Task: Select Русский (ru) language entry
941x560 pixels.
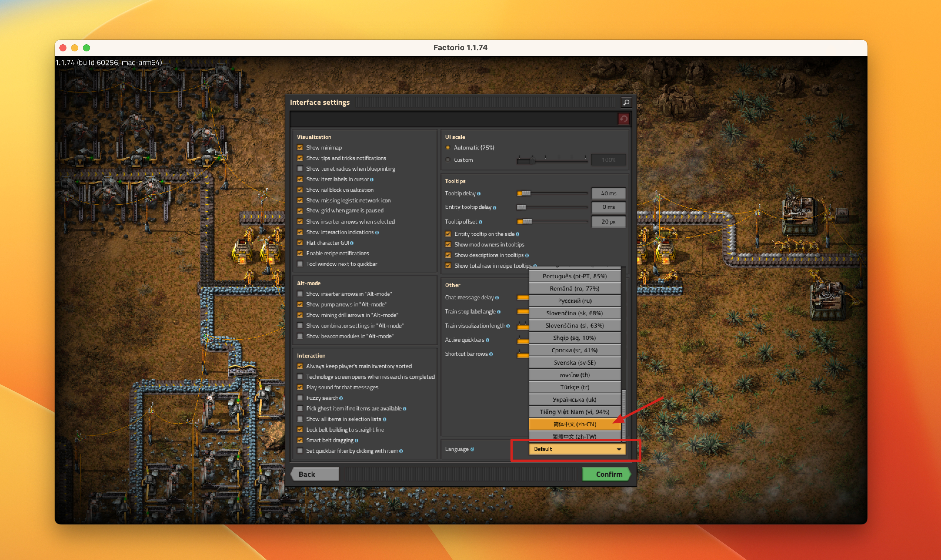Action: (574, 301)
